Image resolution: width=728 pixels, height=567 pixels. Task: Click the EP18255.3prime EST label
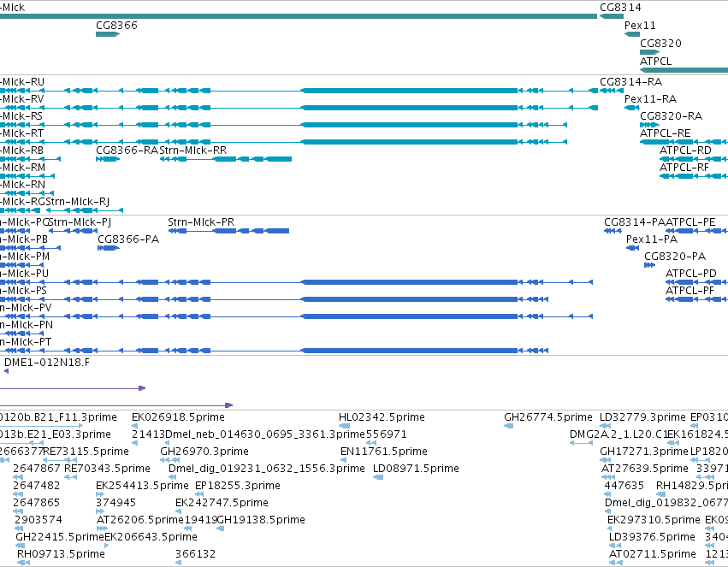click(x=238, y=486)
